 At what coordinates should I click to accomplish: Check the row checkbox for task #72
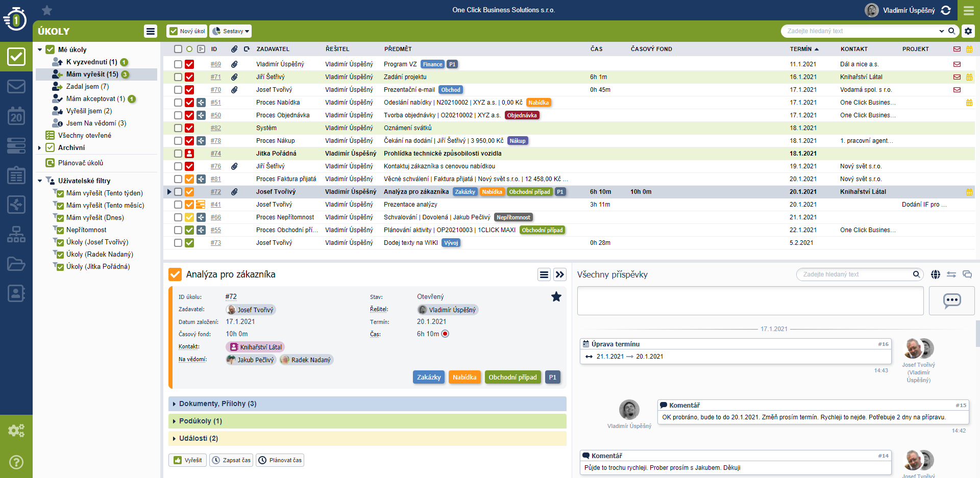[178, 192]
